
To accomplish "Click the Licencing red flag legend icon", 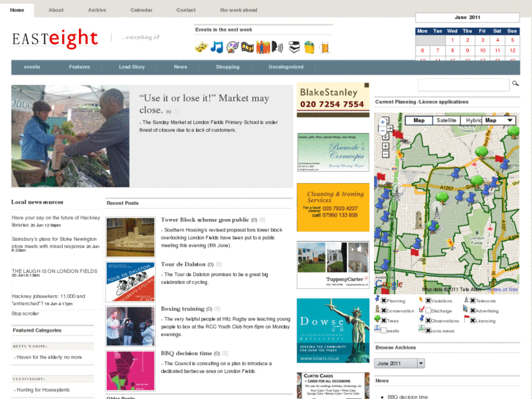I will coord(466,319).
